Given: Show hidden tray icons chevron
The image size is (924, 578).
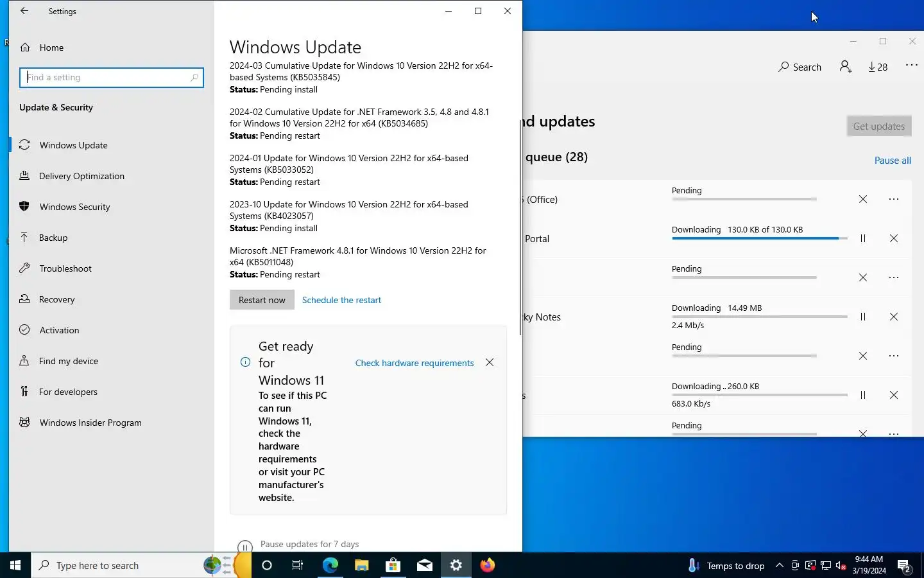Looking at the screenshot, I should [779, 566].
